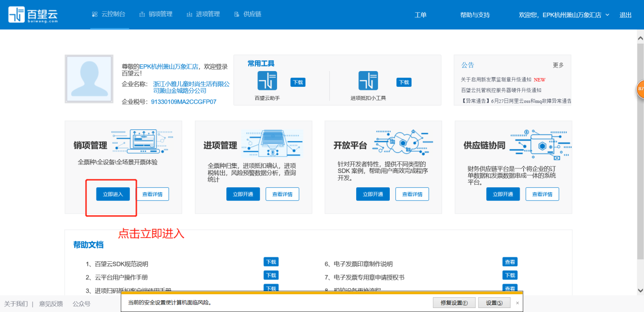Click the 进项抵扣小工具 tool icon

point(368,81)
